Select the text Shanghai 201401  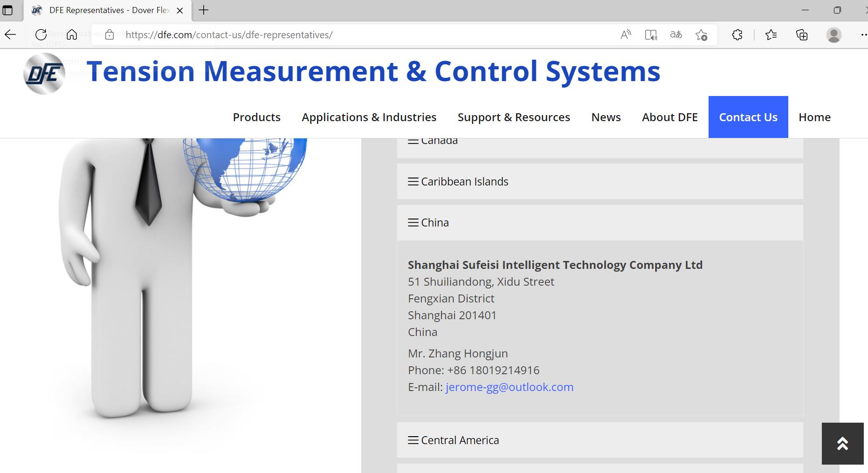452,315
